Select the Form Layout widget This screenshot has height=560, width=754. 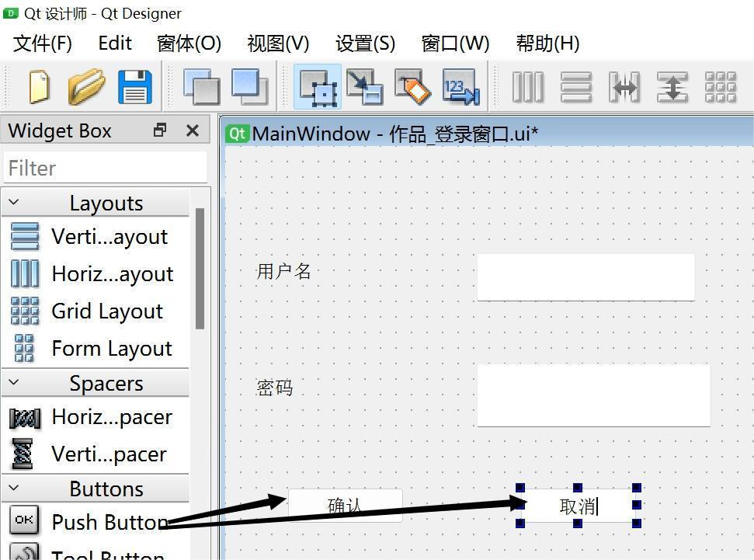click(x=96, y=348)
